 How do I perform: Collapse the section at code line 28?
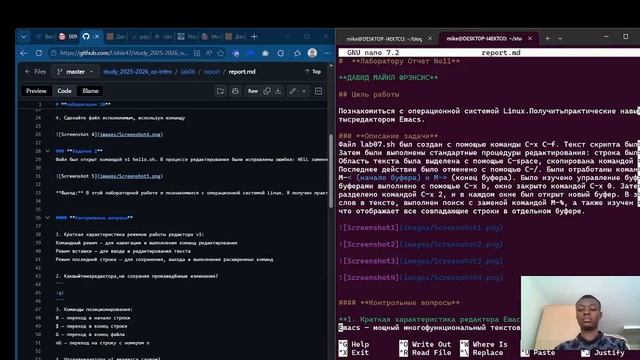pyautogui.click(x=47, y=151)
